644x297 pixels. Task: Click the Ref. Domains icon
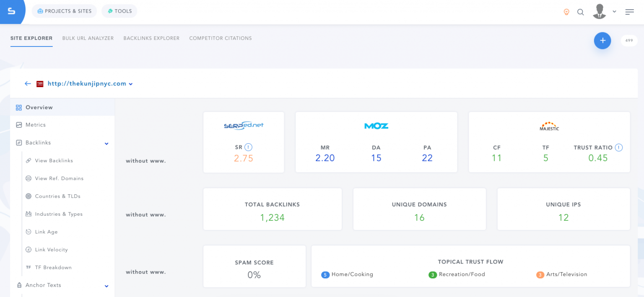(x=29, y=178)
